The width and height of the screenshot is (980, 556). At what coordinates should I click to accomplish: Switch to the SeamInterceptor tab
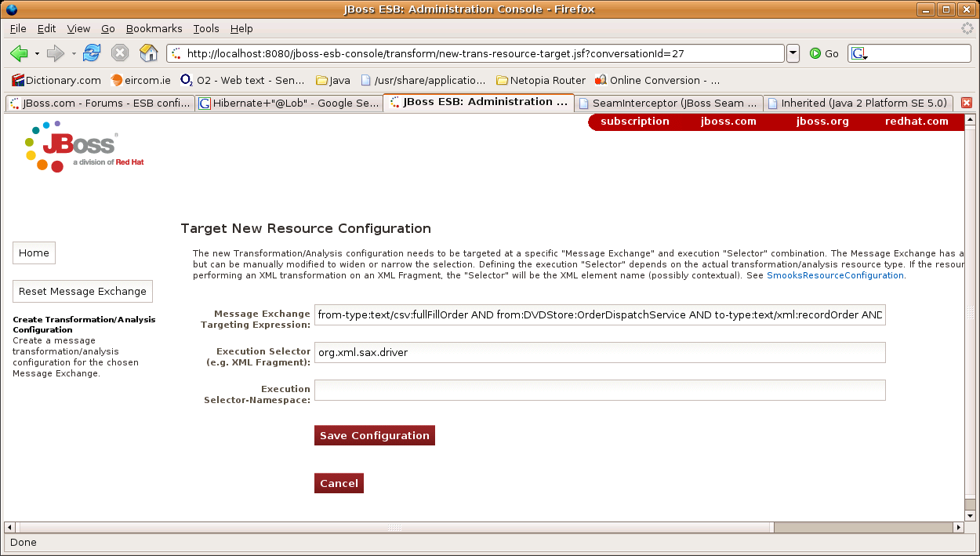click(669, 103)
